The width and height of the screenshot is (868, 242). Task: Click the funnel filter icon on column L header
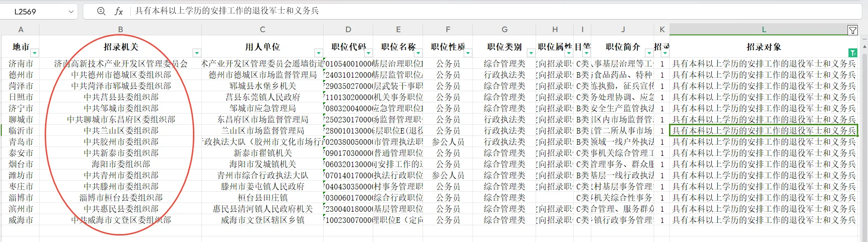click(x=852, y=30)
